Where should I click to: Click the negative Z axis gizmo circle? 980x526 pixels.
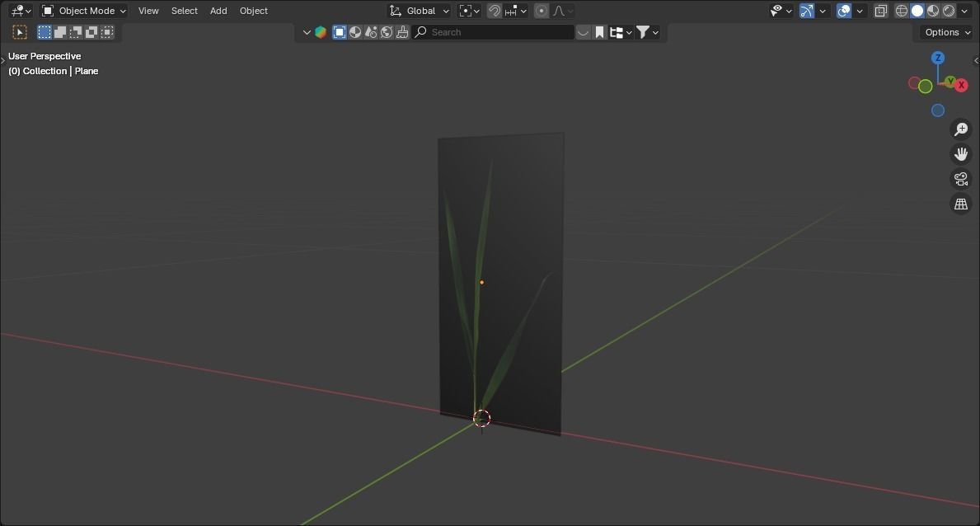coord(937,110)
